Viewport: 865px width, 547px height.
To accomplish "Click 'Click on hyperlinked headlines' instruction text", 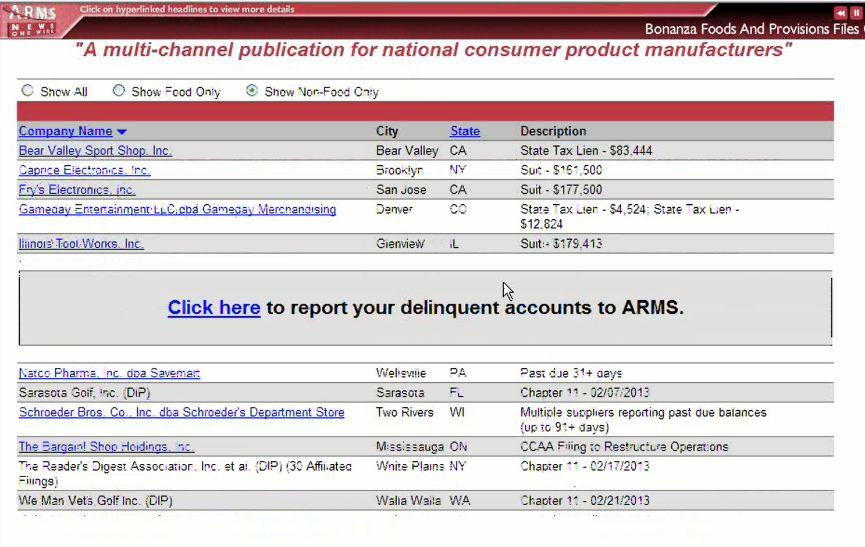I will point(187,9).
